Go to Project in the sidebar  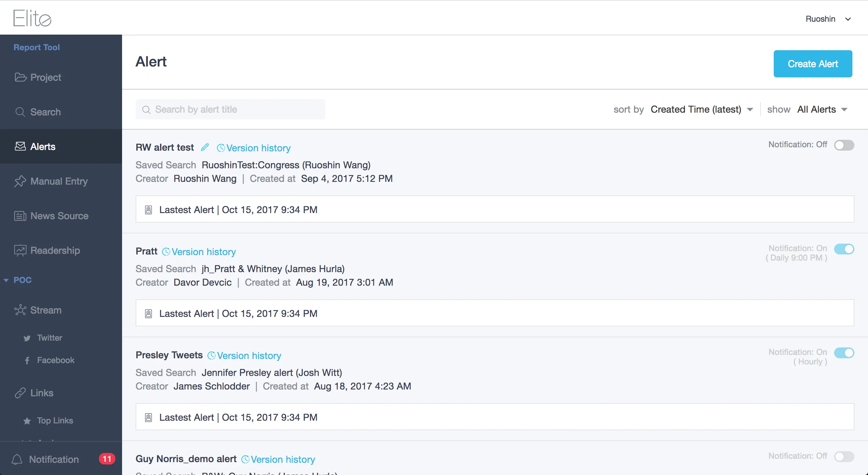pos(61,77)
